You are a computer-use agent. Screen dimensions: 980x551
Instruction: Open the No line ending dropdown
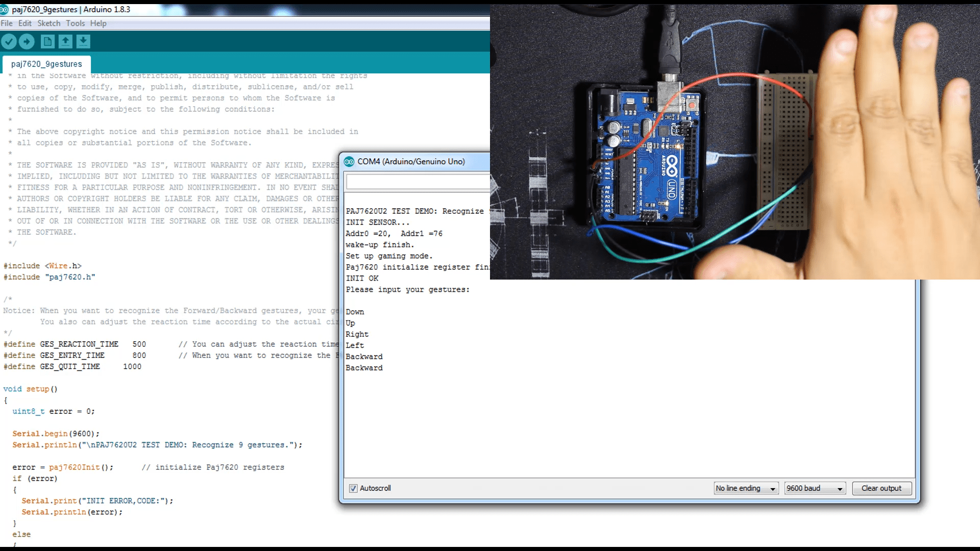[x=746, y=488]
